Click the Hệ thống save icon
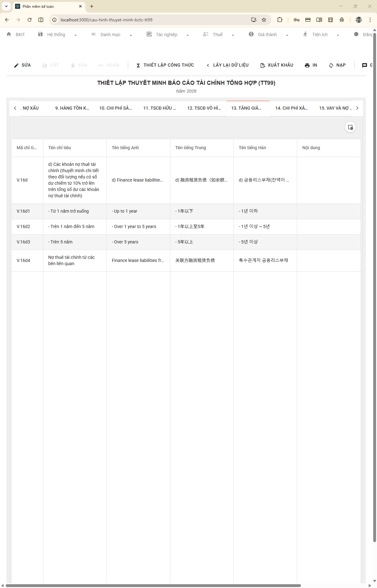The image size is (377, 588). [40, 34]
